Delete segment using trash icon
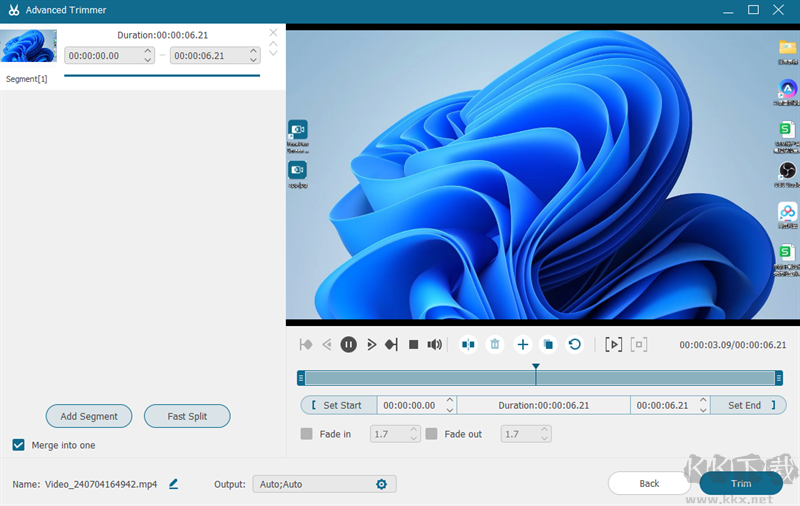The image size is (800, 506). [494, 344]
